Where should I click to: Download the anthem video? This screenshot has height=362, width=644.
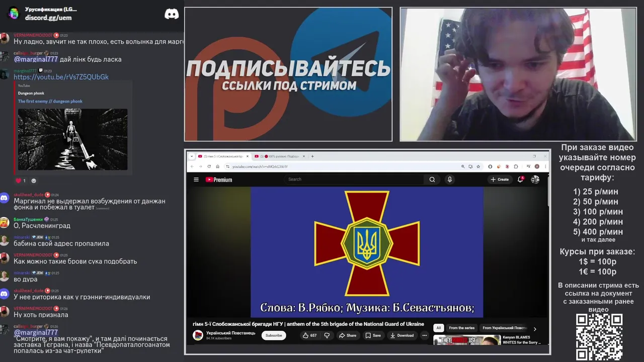tap(402, 335)
